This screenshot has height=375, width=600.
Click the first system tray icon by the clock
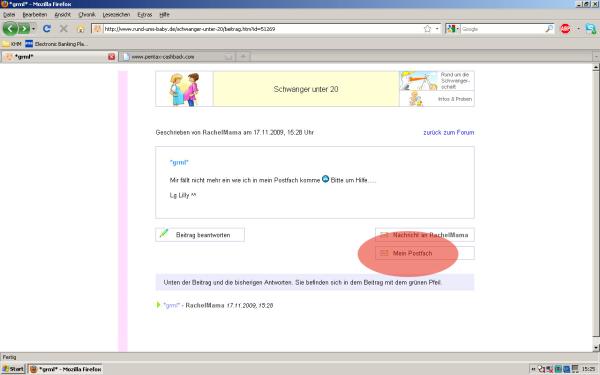coord(541,369)
